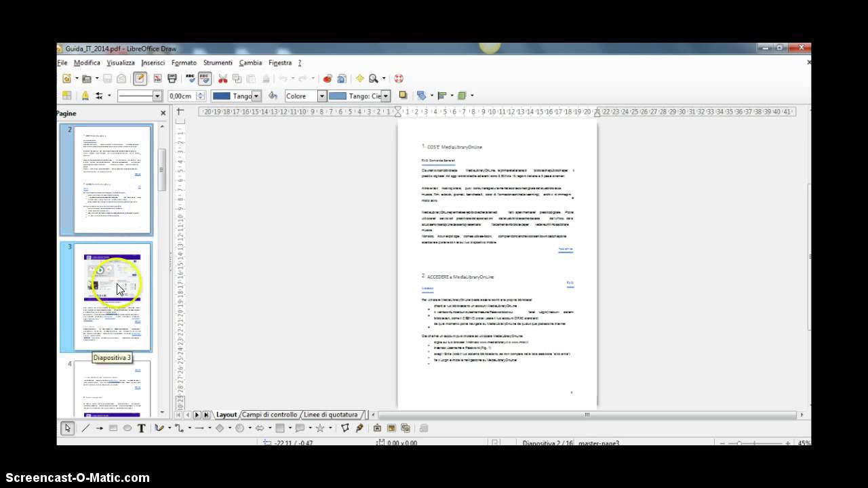
Task: Switch to Campi di controllo tab
Action: pyautogui.click(x=270, y=415)
